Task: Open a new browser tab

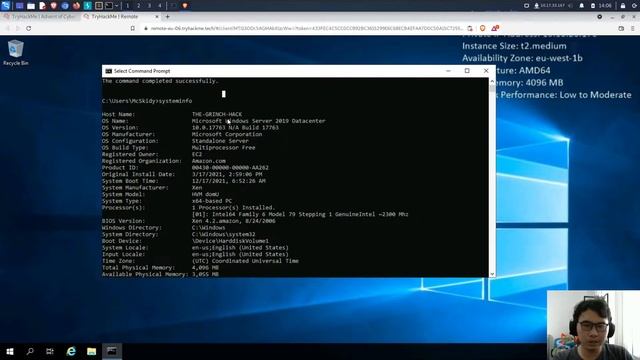Action: (x=167, y=17)
